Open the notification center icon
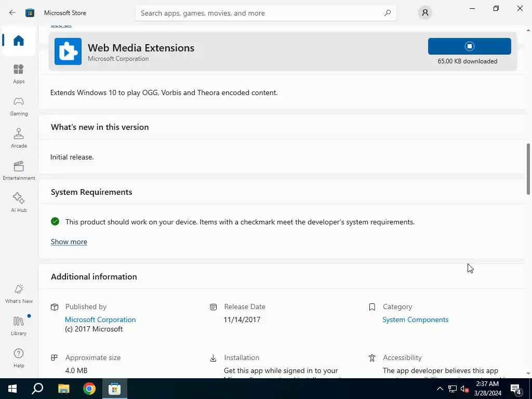The image size is (532, 399). [516, 389]
